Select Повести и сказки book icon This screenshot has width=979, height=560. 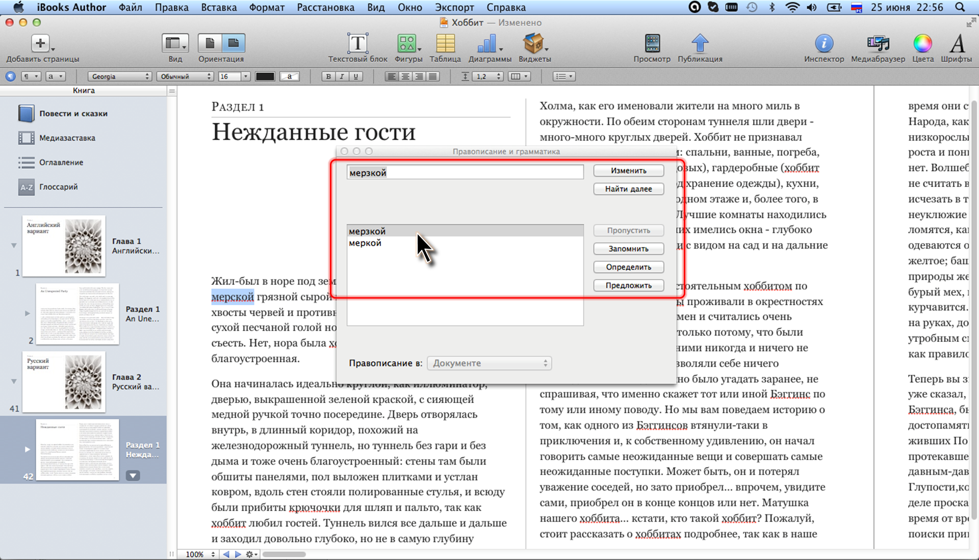26,113
